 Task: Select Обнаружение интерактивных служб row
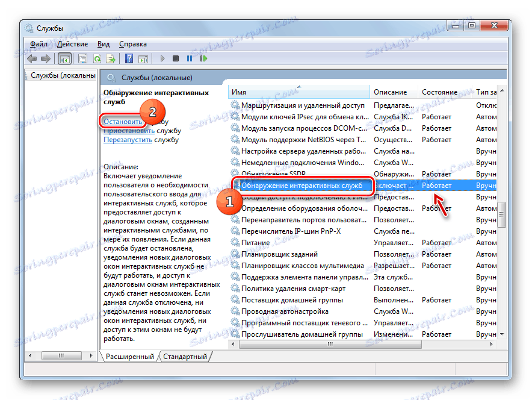[363, 186]
